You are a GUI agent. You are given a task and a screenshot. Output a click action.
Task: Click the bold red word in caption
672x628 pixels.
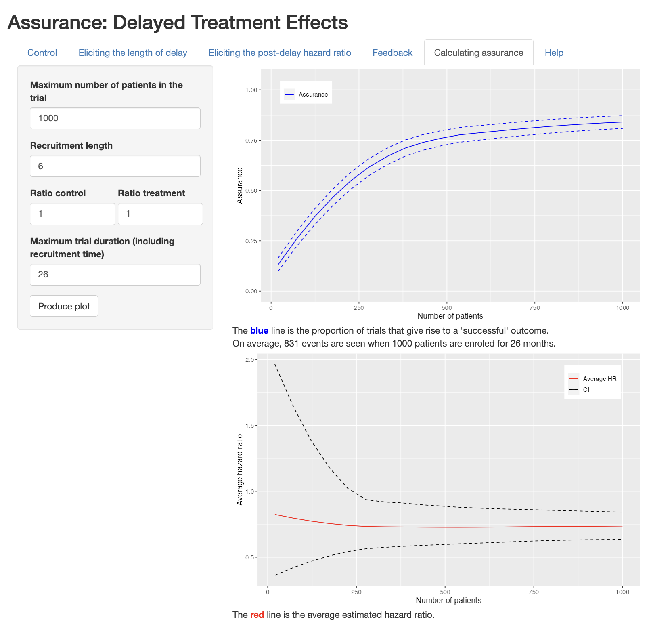(257, 615)
